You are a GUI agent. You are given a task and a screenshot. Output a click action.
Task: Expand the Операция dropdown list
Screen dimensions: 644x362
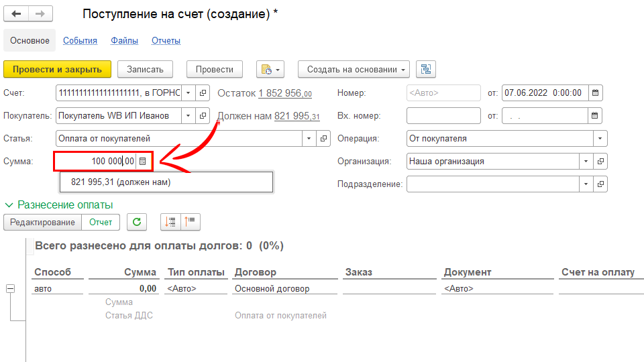599,139
